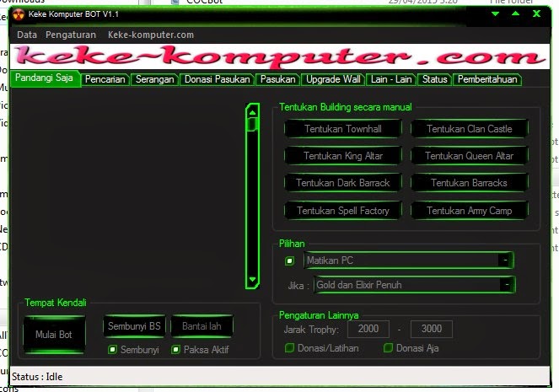Viewport: 559px width, 392px height.
Task: Click Tentukan King Altar button
Action: pyautogui.click(x=343, y=156)
